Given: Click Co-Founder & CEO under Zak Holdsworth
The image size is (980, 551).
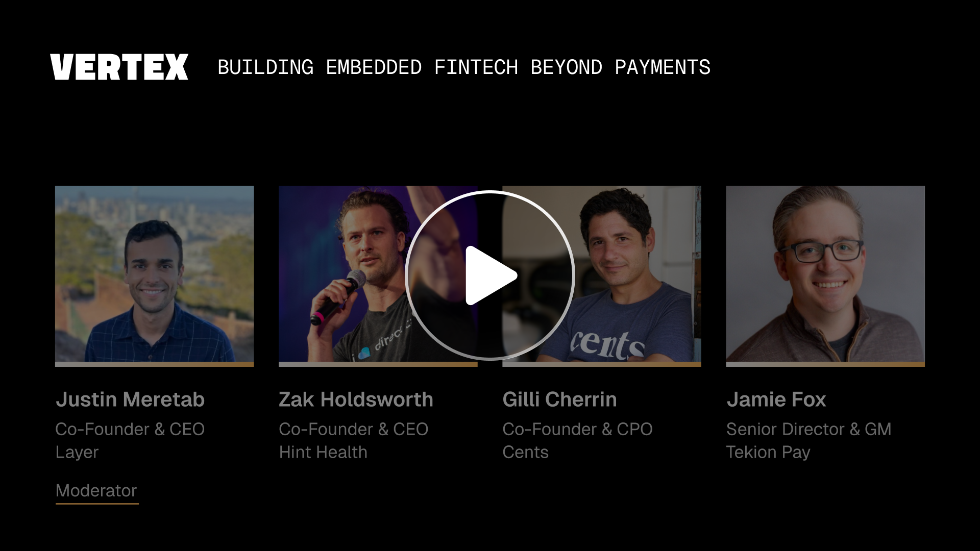Looking at the screenshot, I should pos(353,429).
